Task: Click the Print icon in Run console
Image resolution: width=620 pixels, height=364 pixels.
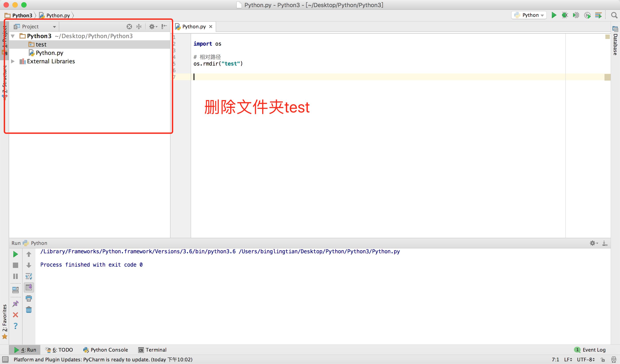Action: [29, 299]
